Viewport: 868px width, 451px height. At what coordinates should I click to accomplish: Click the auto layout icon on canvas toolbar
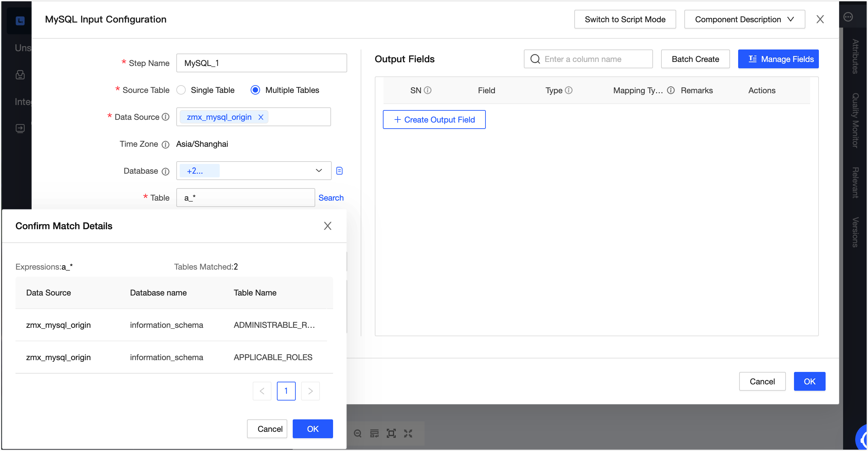click(374, 433)
